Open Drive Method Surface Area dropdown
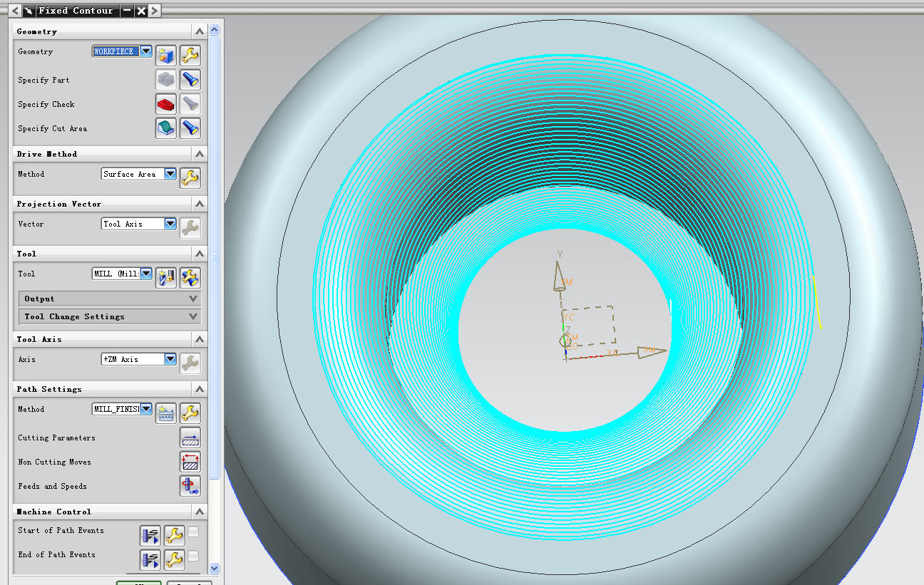Screen dimensions: 924x585 tap(170, 174)
